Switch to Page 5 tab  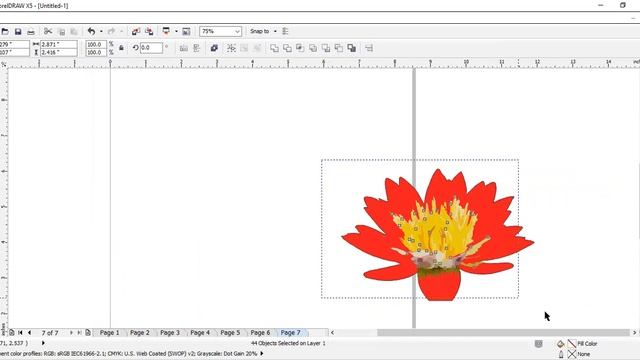pos(230,333)
